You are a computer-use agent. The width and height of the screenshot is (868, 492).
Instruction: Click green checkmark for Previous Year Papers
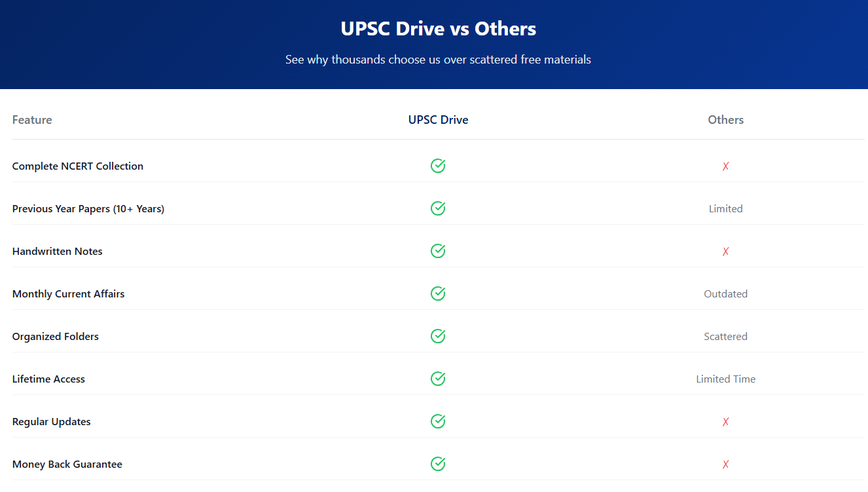coord(438,208)
